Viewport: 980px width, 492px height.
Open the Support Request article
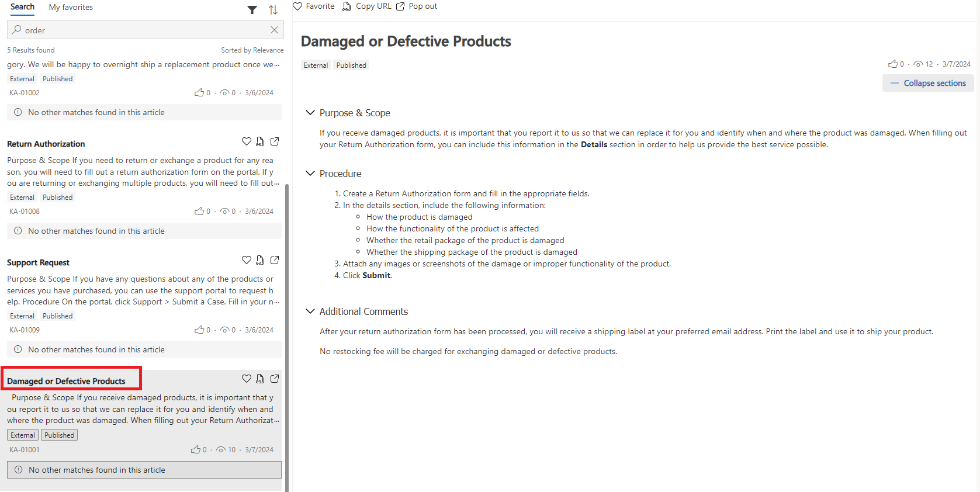pos(38,262)
